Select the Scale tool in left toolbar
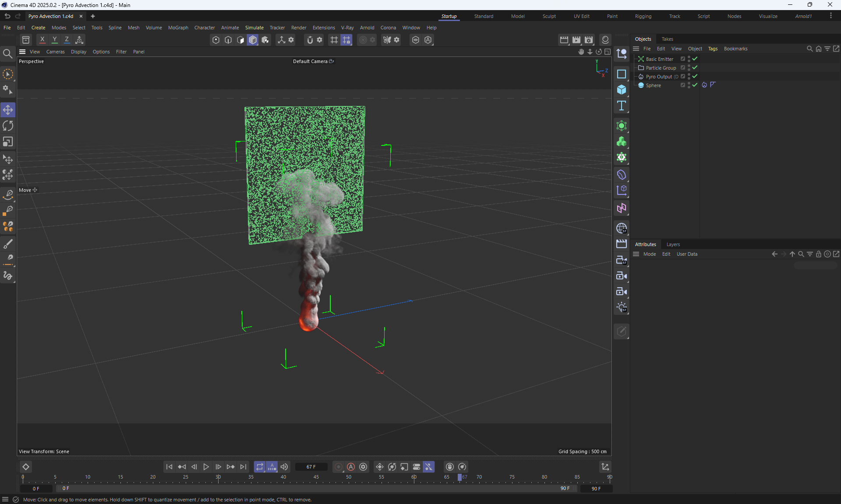The height and width of the screenshot is (504, 841). click(8, 142)
